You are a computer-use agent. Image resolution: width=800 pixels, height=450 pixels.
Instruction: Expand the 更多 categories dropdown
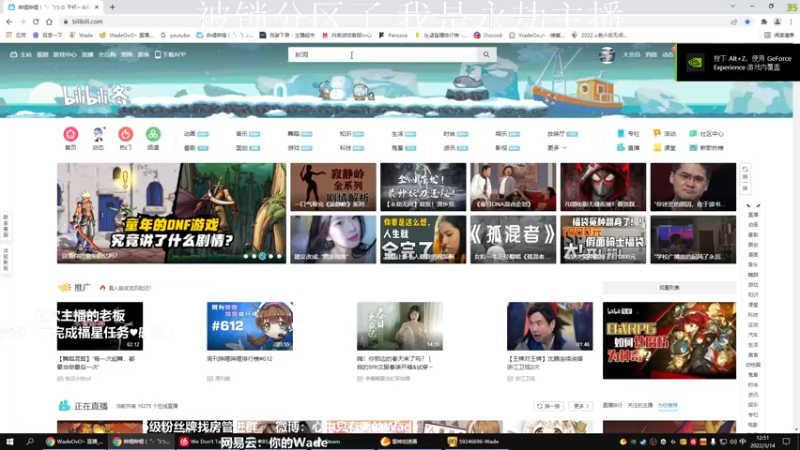(x=557, y=147)
